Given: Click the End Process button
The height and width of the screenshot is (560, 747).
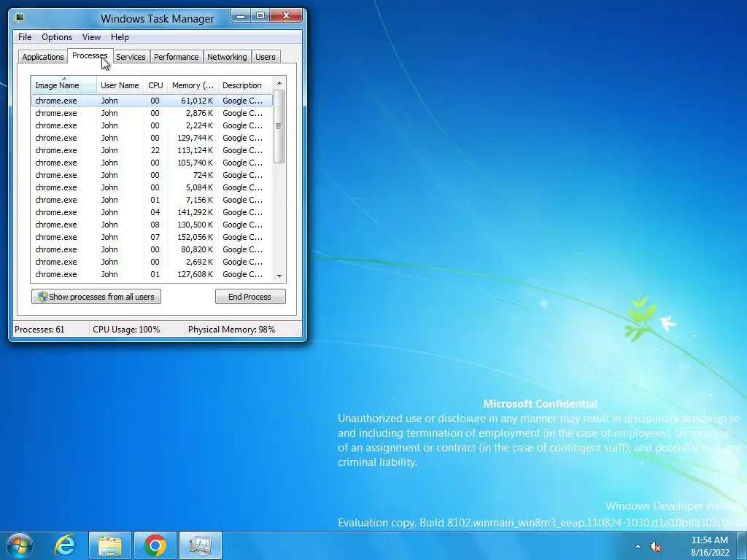Looking at the screenshot, I should pos(250,297).
